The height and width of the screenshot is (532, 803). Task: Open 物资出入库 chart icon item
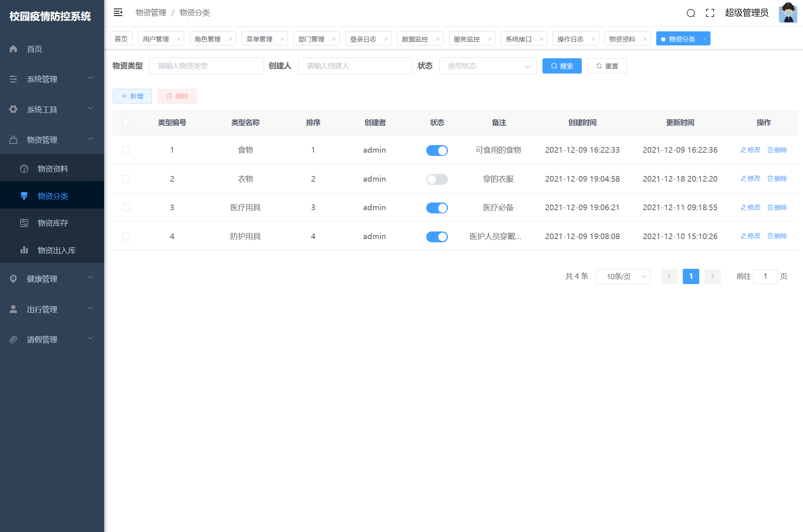25,250
